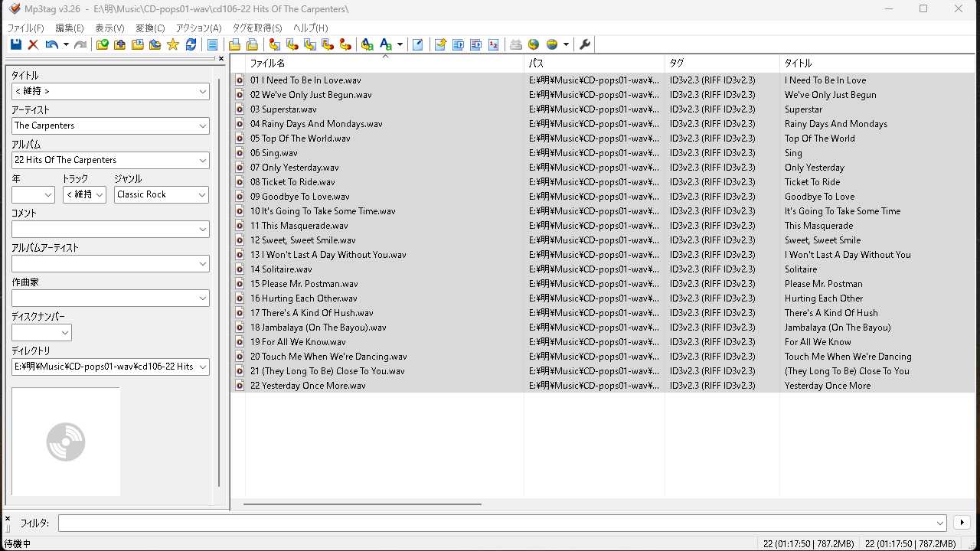Open options with the wrench icon
This screenshot has height=551, width=980.
tap(585, 44)
